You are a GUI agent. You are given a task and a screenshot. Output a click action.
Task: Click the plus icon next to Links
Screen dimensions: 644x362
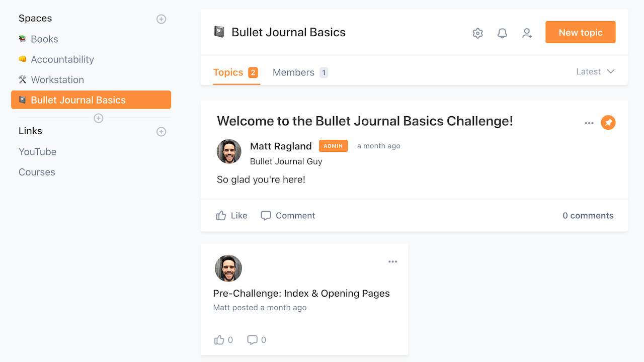coord(161,132)
